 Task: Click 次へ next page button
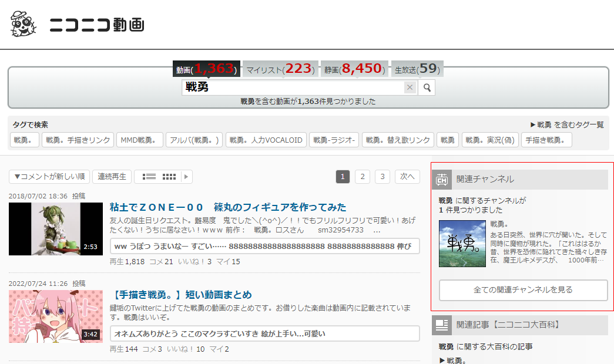[407, 177]
